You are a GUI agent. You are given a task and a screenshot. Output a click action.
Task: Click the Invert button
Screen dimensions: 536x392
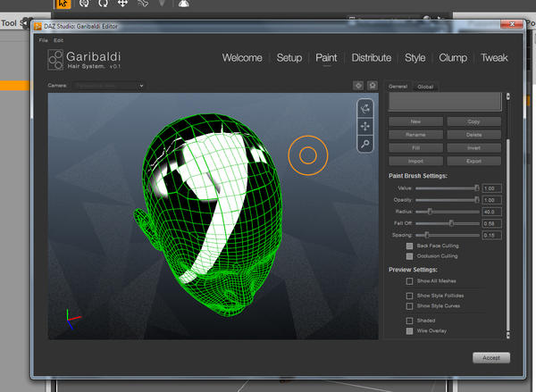pyautogui.click(x=473, y=148)
